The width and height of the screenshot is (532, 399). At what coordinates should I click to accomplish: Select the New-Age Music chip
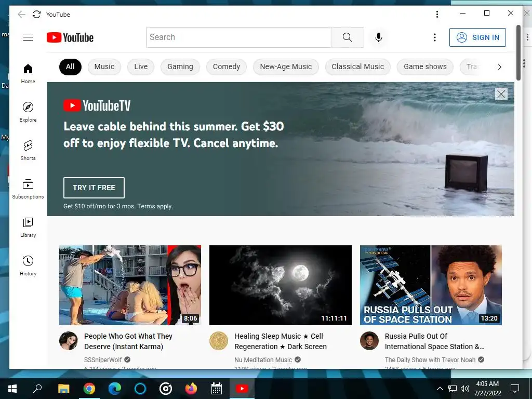click(286, 67)
